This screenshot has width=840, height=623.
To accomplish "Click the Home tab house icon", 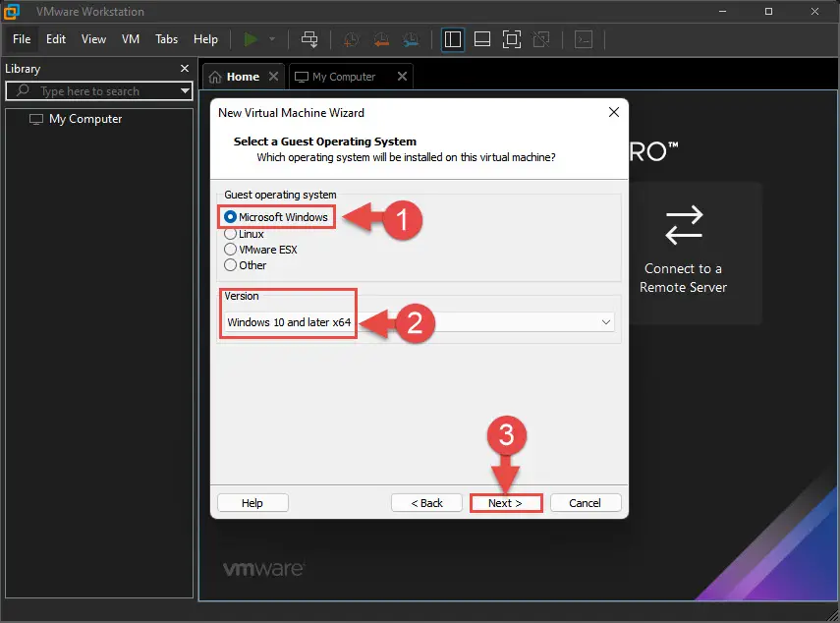I will tap(215, 78).
